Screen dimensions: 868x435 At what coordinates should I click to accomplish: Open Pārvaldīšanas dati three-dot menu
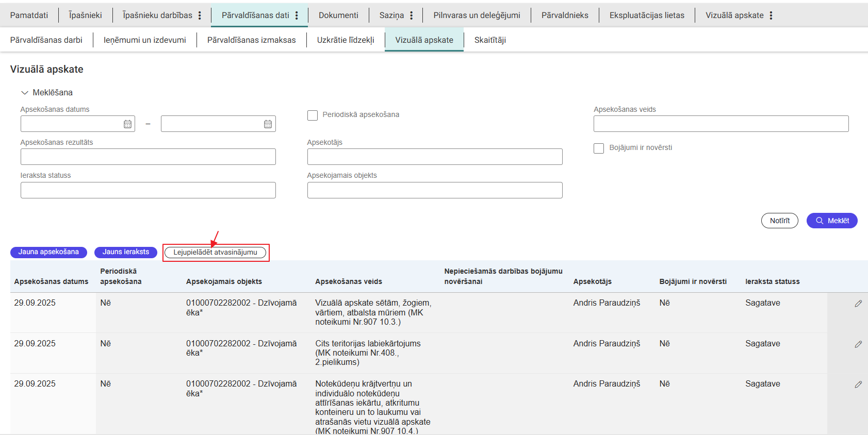coord(297,15)
